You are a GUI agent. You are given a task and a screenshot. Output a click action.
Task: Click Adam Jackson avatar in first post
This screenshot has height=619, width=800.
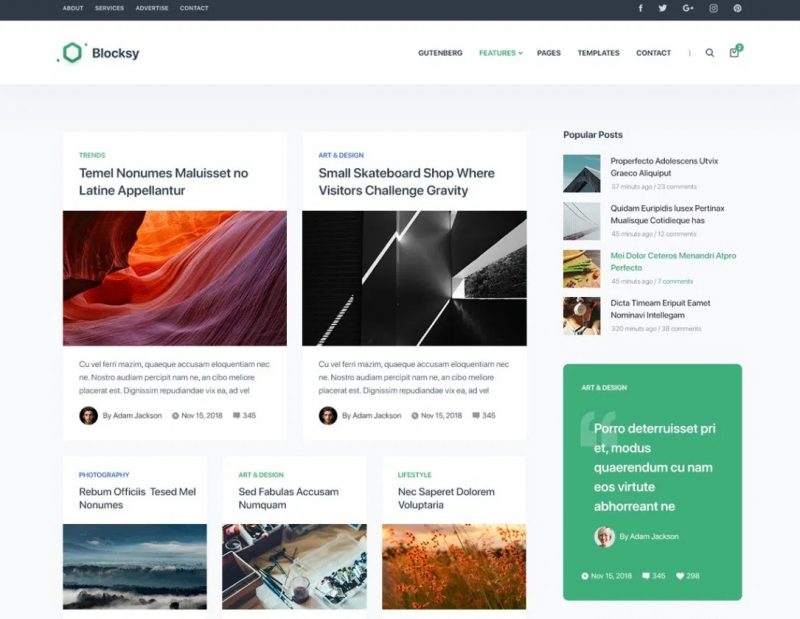point(89,415)
